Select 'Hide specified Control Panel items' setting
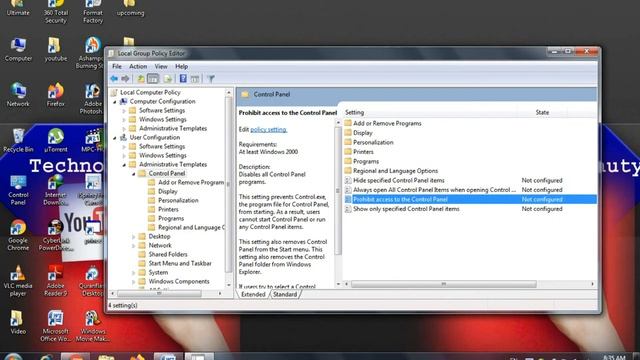 pyautogui.click(x=470, y=180)
